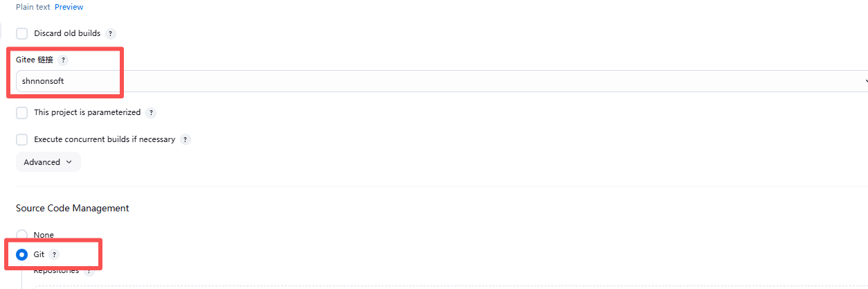Show help for This project is parameterized
Image resolution: width=868 pixels, height=289 pixels.
coord(151,113)
